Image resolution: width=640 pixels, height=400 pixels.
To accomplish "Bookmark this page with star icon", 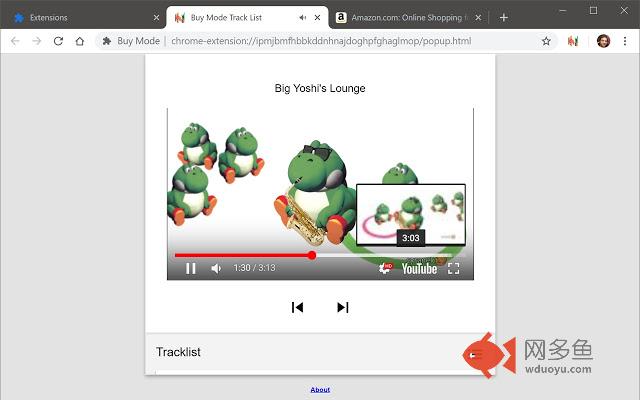I will pos(546,41).
